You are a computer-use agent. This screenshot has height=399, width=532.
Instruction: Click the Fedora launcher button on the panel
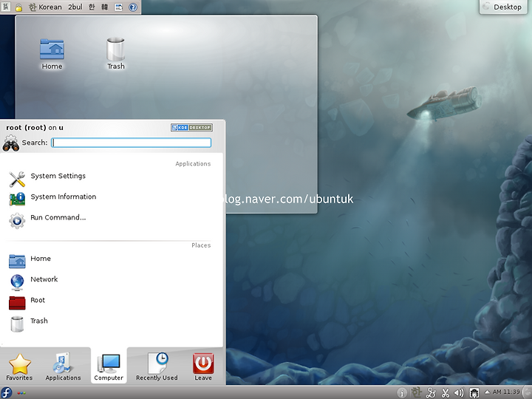6,392
